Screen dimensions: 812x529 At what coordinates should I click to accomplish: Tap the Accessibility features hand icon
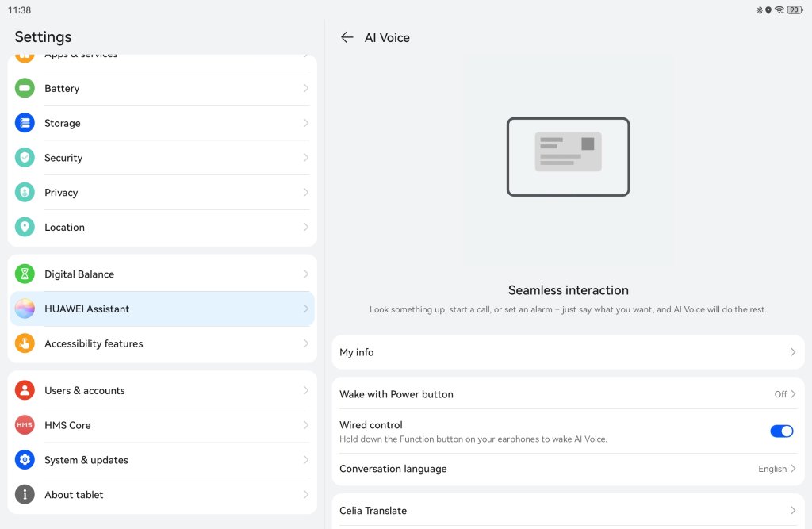click(25, 343)
